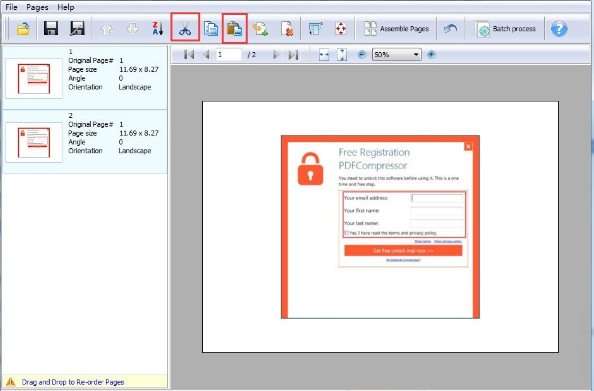The width and height of the screenshot is (594, 391).
Task: Click 'Drag and Drop to Re-order Pages' text
Action: [x=73, y=382]
